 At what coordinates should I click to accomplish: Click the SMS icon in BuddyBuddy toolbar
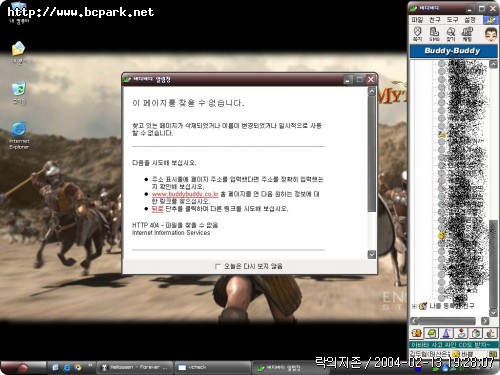point(434,34)
